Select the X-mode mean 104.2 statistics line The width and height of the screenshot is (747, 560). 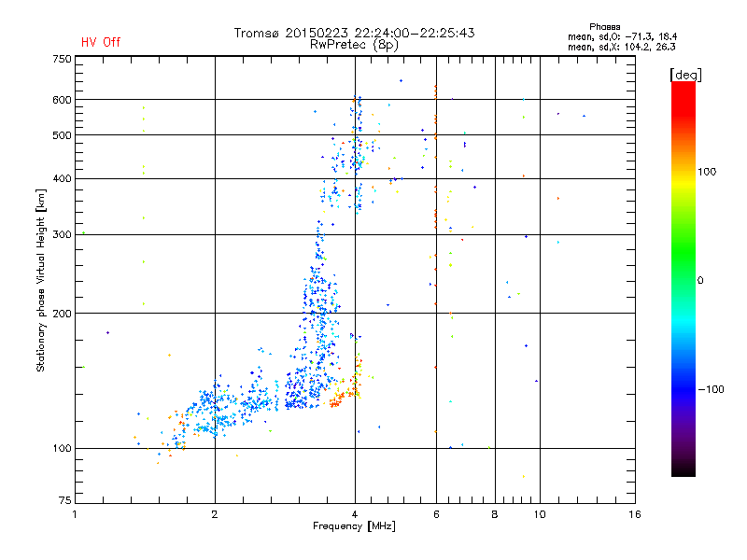click(x=621, y=46)
